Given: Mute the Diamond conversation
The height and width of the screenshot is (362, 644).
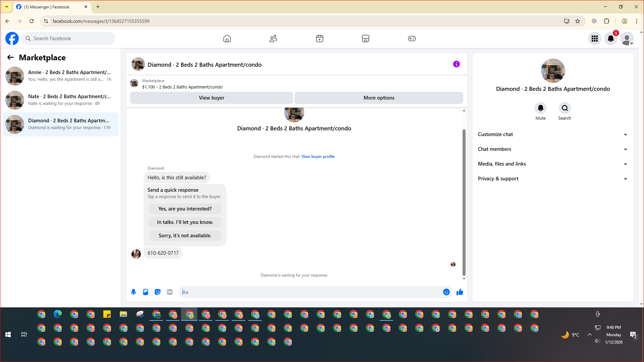Looking at the screenshot, I should [x=540, y=108].
